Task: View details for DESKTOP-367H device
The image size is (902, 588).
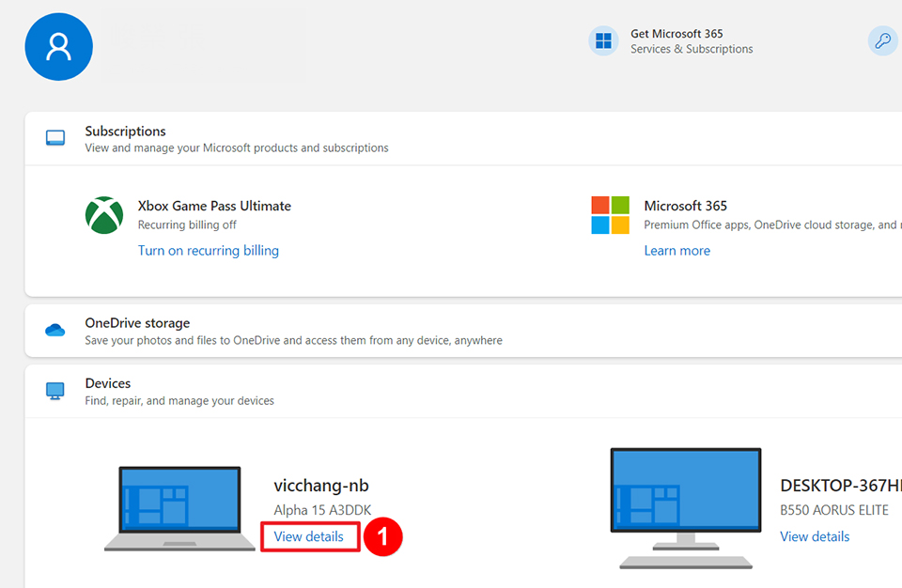Action: pos(814,535)
